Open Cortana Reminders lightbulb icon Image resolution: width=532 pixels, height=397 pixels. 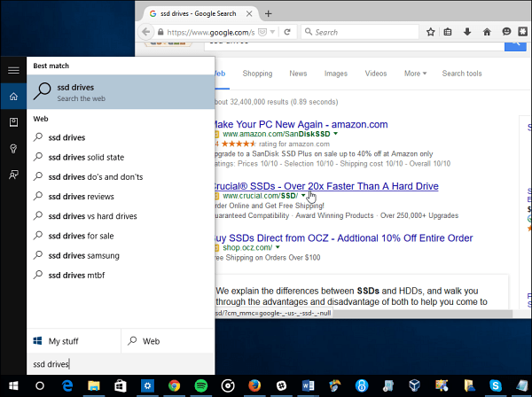(13, 149)
